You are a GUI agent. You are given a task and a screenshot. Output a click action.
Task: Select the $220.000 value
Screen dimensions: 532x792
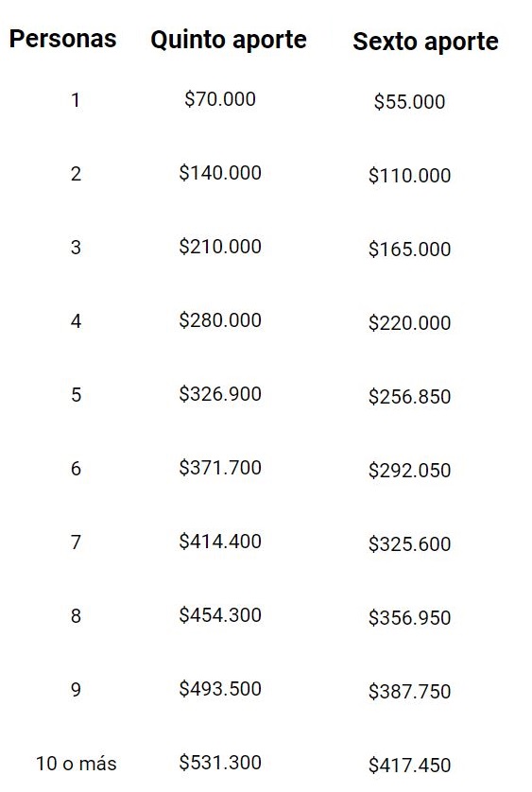click(x=409, y=323)
